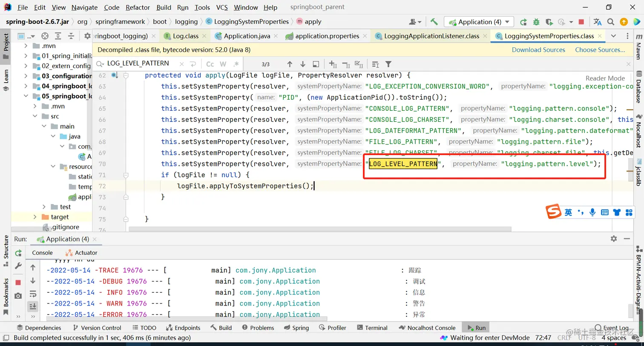644x346 pixels.
Task: Open the user account dropdown
Action: [415, 22]
